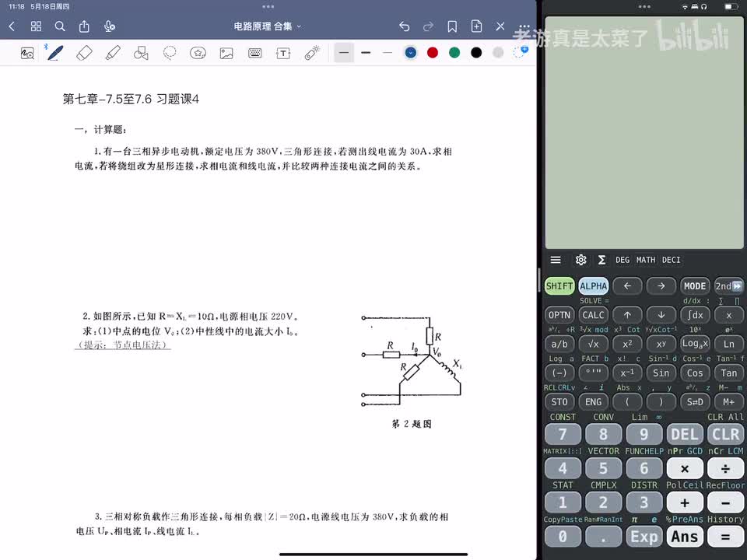Tap the square root √x key
The image size is (747, 560).
(x=594, y=345)
